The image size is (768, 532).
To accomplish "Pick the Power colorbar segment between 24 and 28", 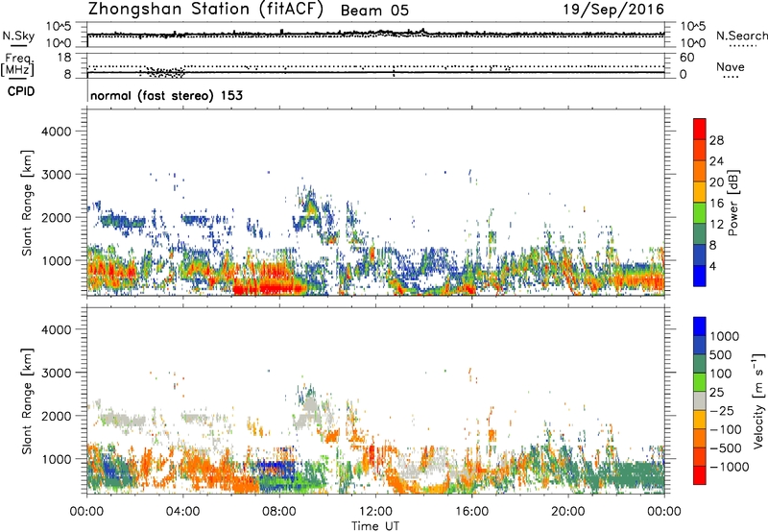I will click(x=700, y=150).
